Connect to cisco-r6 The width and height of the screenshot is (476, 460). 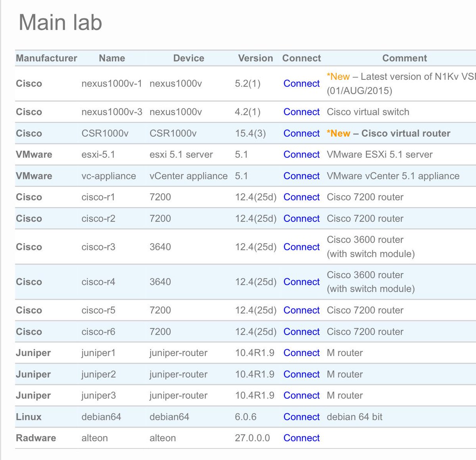(301, 331)
